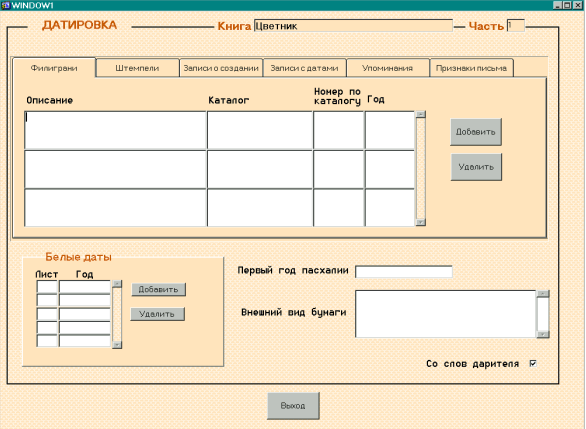Maximize the WINDOW1 window

(567, 5)
